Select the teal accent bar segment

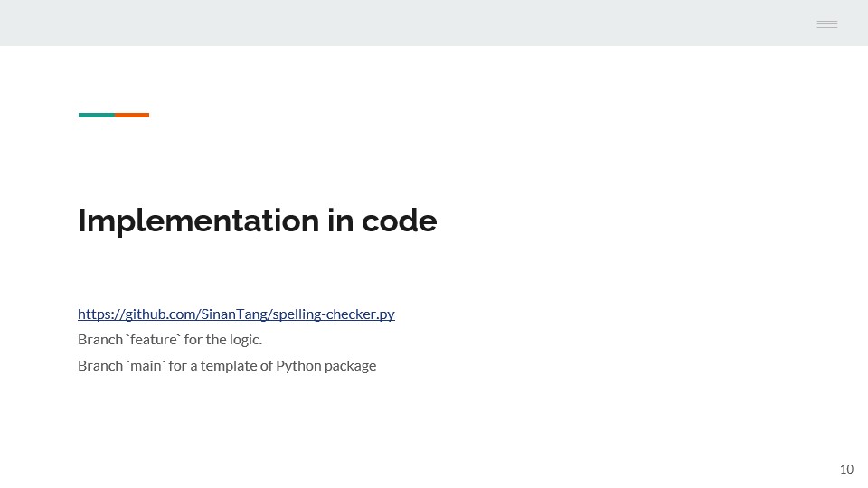pos(97,115)
